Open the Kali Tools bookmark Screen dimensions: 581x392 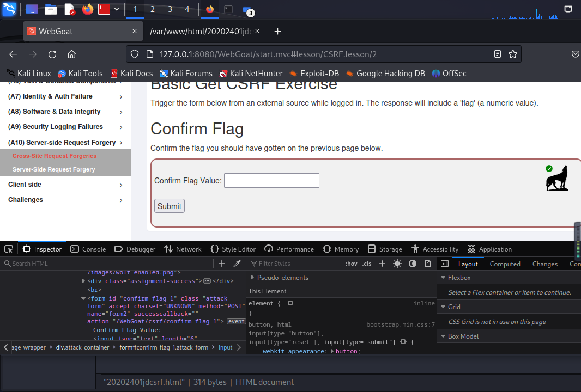click(x=81, y=73)
